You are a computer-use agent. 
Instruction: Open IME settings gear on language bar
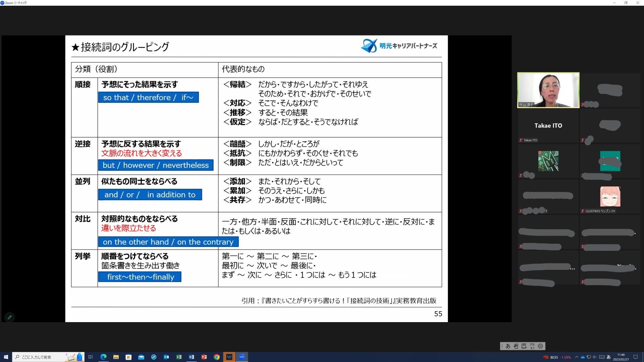(540, 346)
